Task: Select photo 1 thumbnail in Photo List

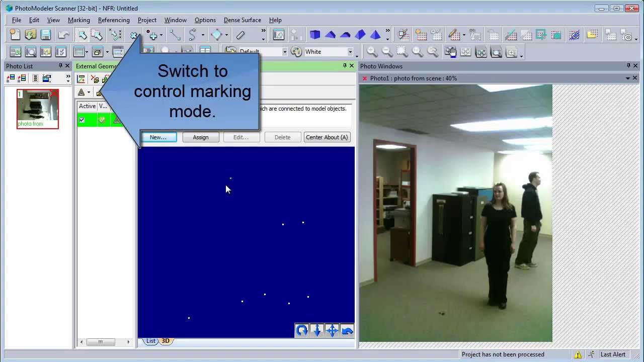Action: coord(38,109)
